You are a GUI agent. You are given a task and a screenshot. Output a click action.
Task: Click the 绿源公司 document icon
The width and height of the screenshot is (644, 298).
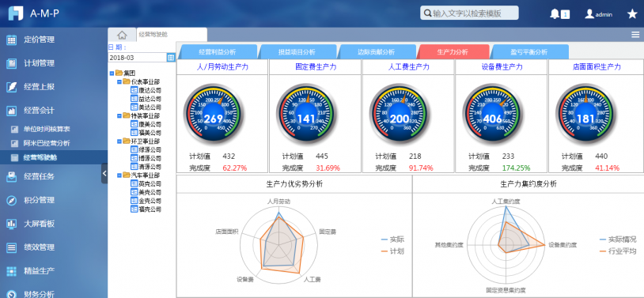tap(134, 149)
